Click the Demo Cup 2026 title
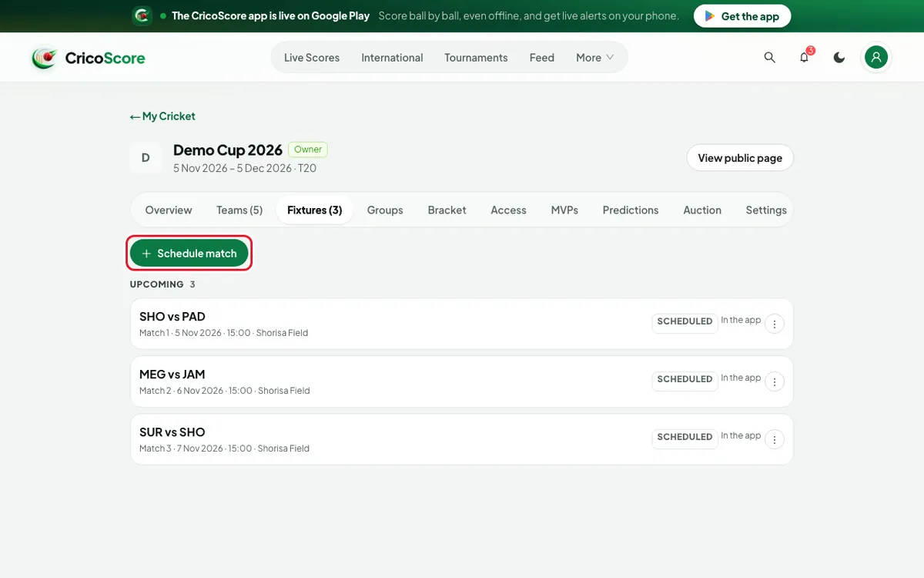 pos(228,150)
